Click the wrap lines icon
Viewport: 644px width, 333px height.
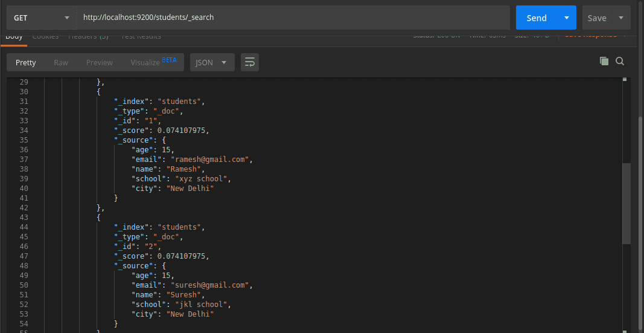250,62
